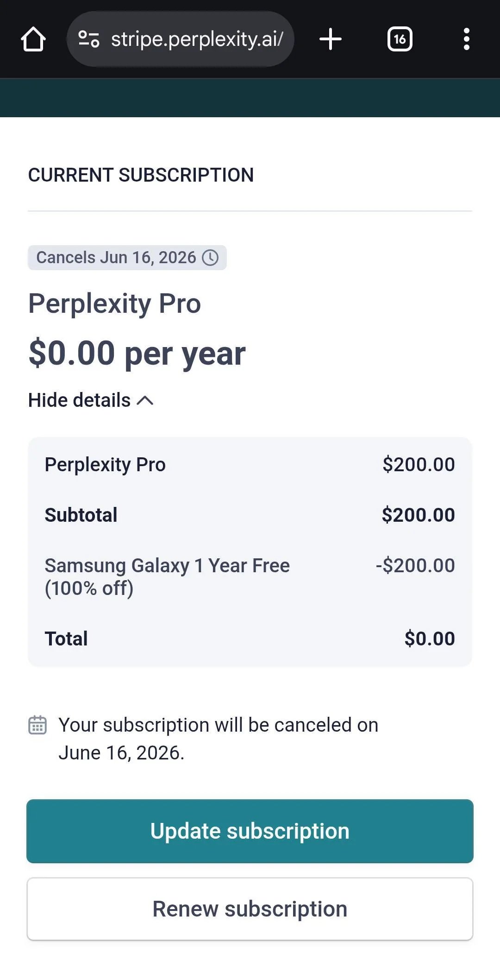500x980 pixels.
Task: Tap the Samsung Galaxy 1 Year Free discount row
Action: coord(250,576)
